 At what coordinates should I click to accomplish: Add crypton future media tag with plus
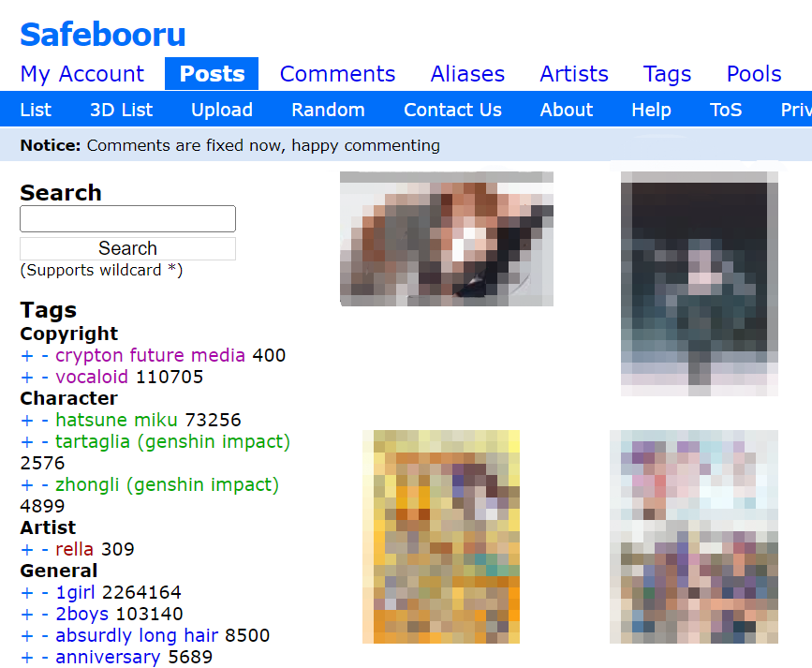pos(27,355)
